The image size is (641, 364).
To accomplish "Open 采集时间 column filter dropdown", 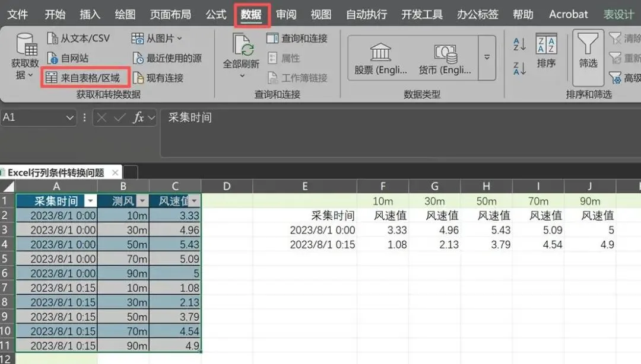I will [x=90, y=201].
